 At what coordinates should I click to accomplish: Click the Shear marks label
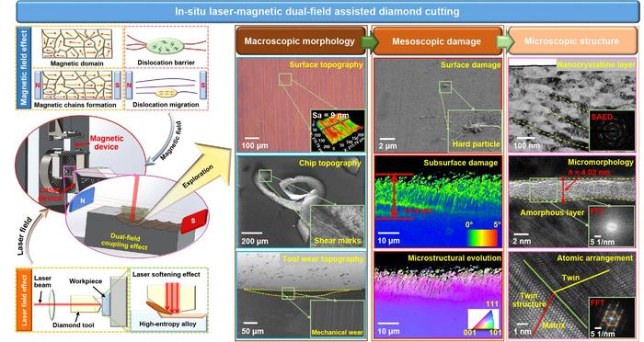point(338,241)
